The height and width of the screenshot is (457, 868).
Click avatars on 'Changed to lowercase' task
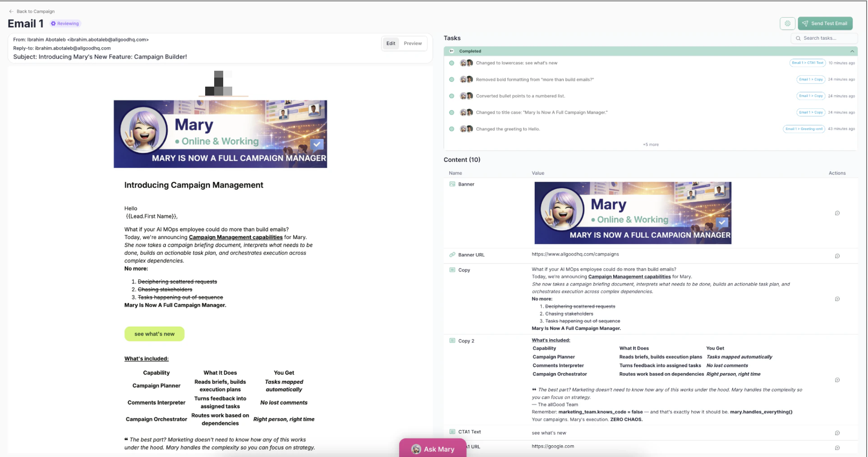coord(466,63)
